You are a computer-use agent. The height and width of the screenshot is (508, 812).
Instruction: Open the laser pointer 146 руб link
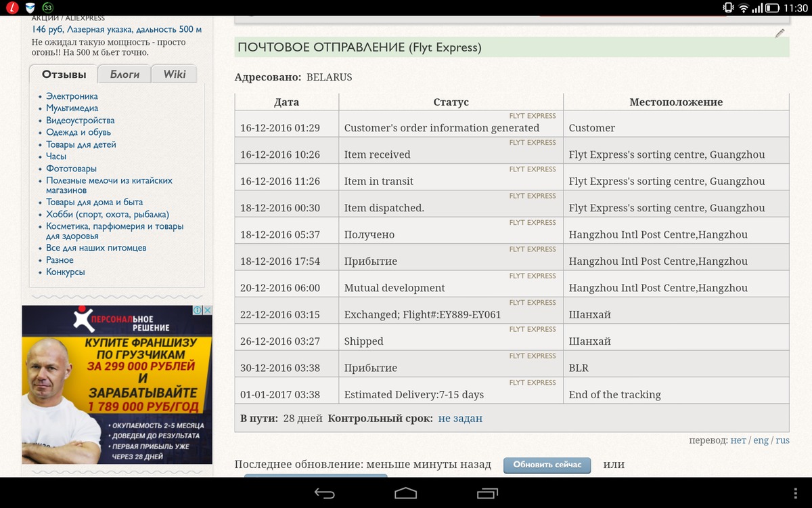click(116, 30)
